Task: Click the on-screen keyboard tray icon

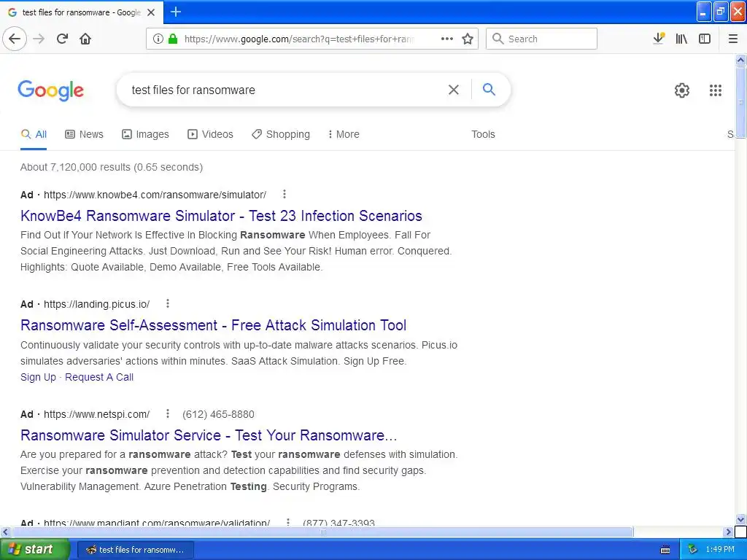Action: coord(665,550)
